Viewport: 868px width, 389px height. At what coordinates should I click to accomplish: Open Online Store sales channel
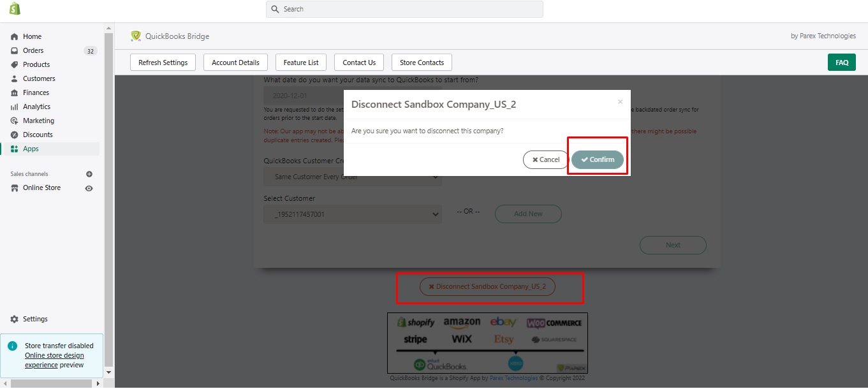point(42,188)
